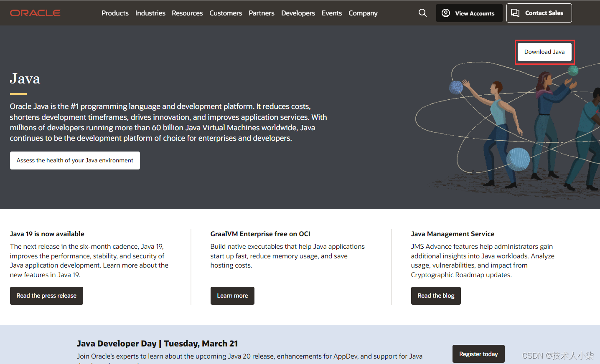Click Learn more under GraalVM Enterprise
Image resolution: width=600 pixels, height=364 pixels.
232,296
